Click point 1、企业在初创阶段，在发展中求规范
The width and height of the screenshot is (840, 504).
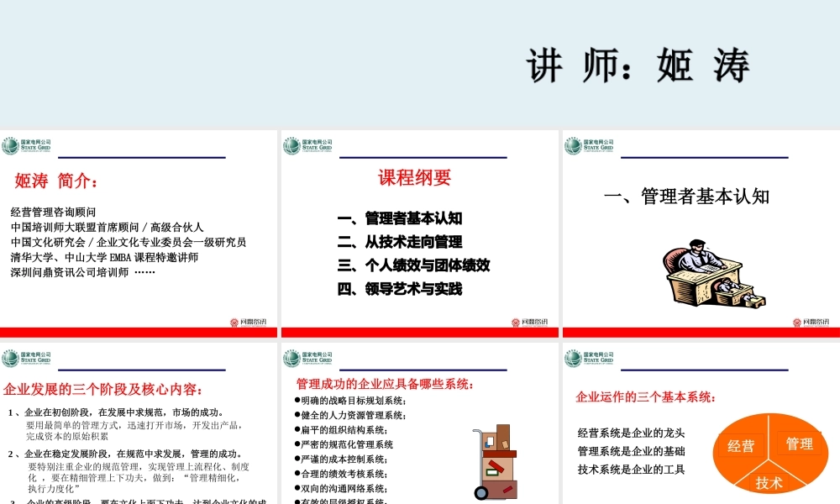click(x=116, y=412)
